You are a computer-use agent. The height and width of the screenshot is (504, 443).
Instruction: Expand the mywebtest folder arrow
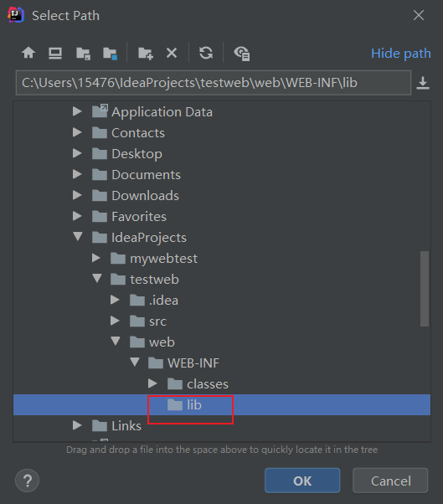point(95,258)
